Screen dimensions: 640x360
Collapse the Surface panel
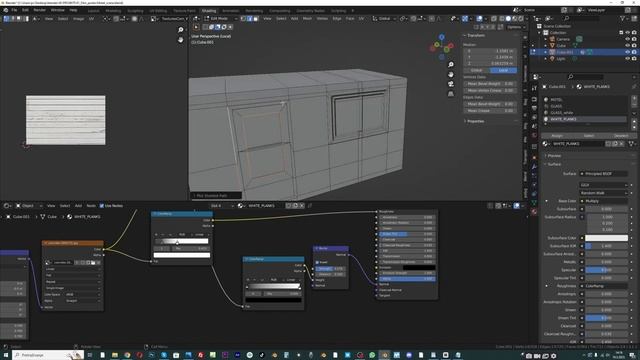tap(554, 164)
